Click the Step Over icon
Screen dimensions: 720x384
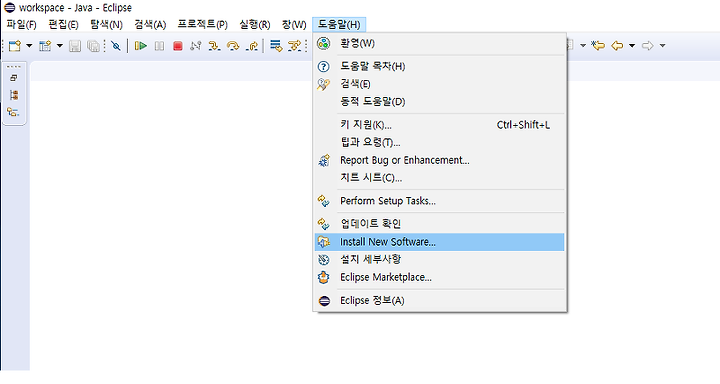[233, 45]
